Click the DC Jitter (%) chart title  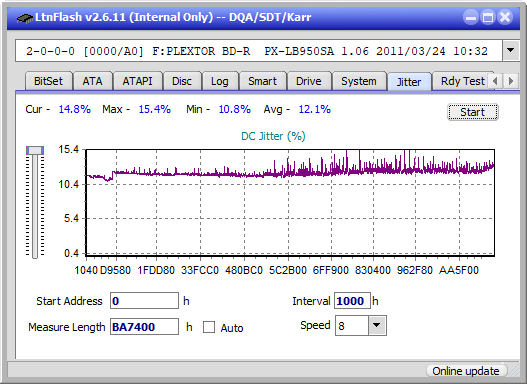(273, 136)
